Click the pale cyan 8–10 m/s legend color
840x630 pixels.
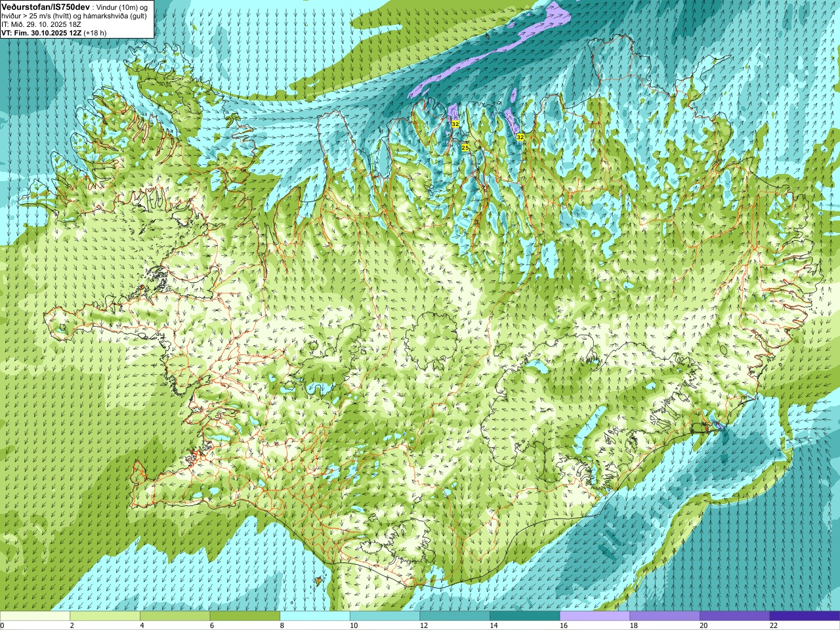pyautogui.click(x=315, y=616)
